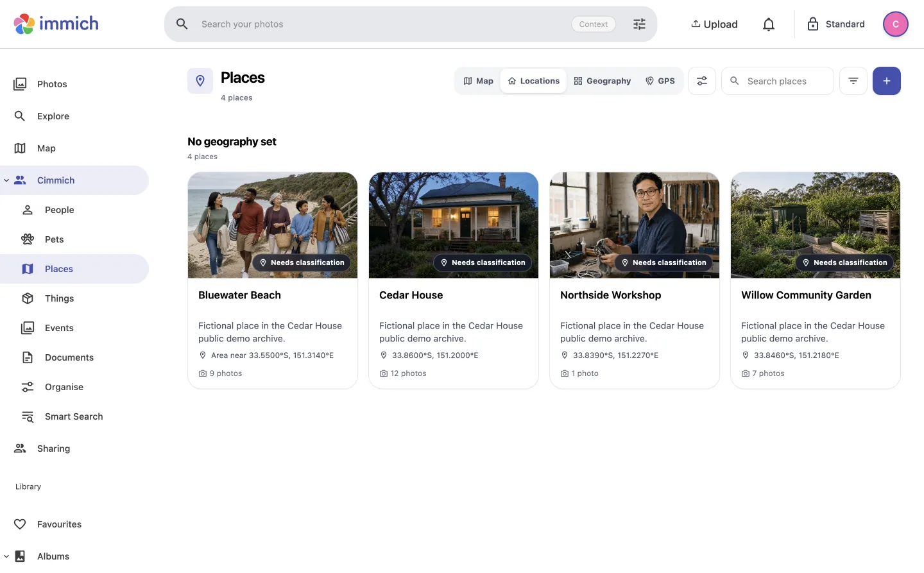Click the No geography set heading
Viewport: 924px width, 573px height.
[232, 142]
